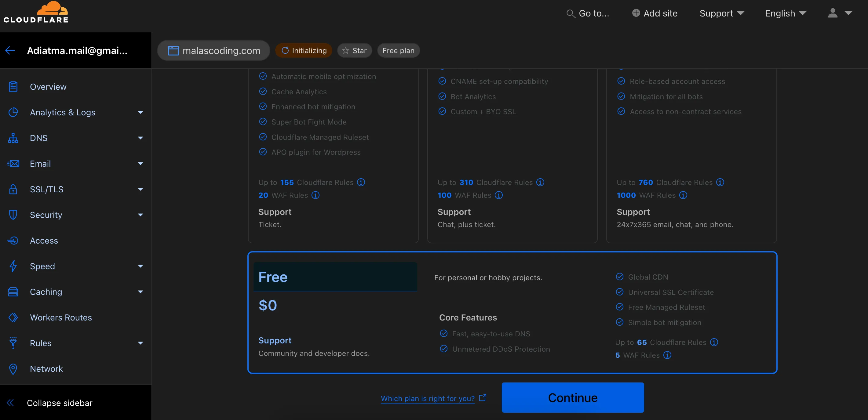Click the browser window icon beside malascoding.com

(173, 51)
